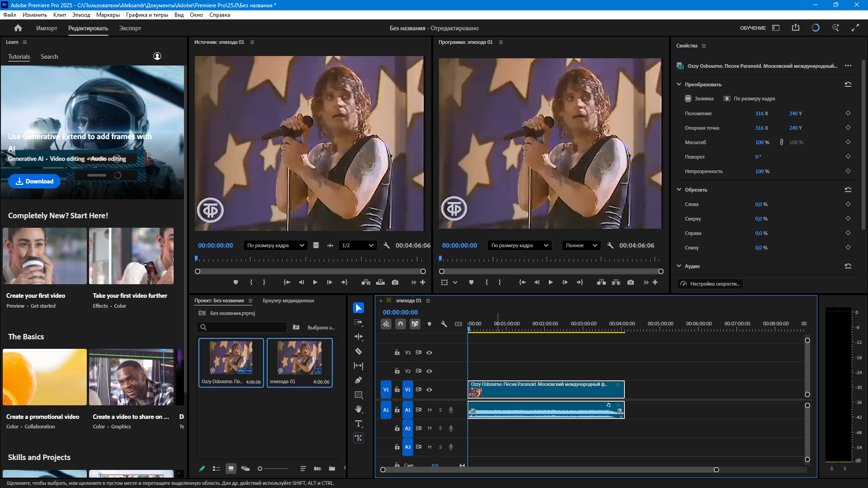Play the Source monitor clip
The height and width of the screenshot is (488, 868).
[315, 282]
